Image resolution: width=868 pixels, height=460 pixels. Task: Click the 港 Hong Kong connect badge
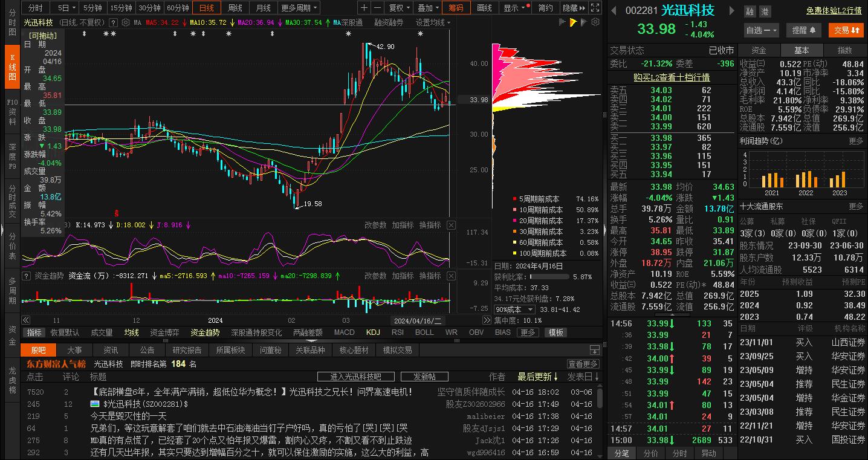(x=765, y=11)
